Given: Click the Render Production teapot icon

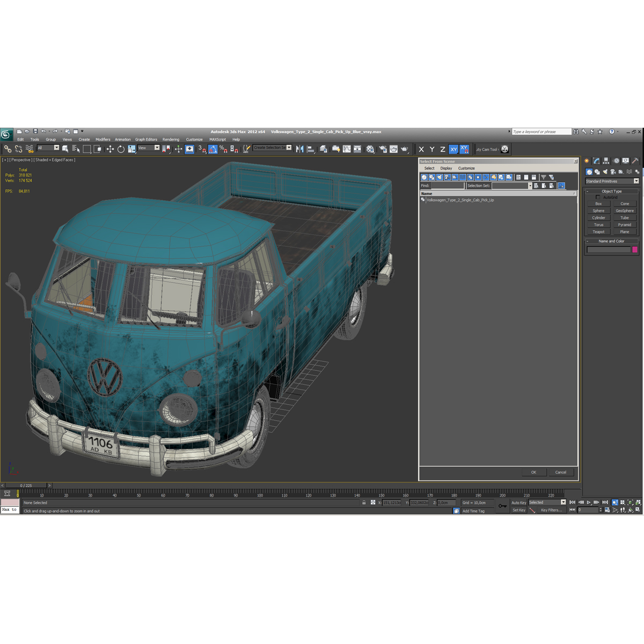Looking at the screenshot, I should tap(404, 149).
